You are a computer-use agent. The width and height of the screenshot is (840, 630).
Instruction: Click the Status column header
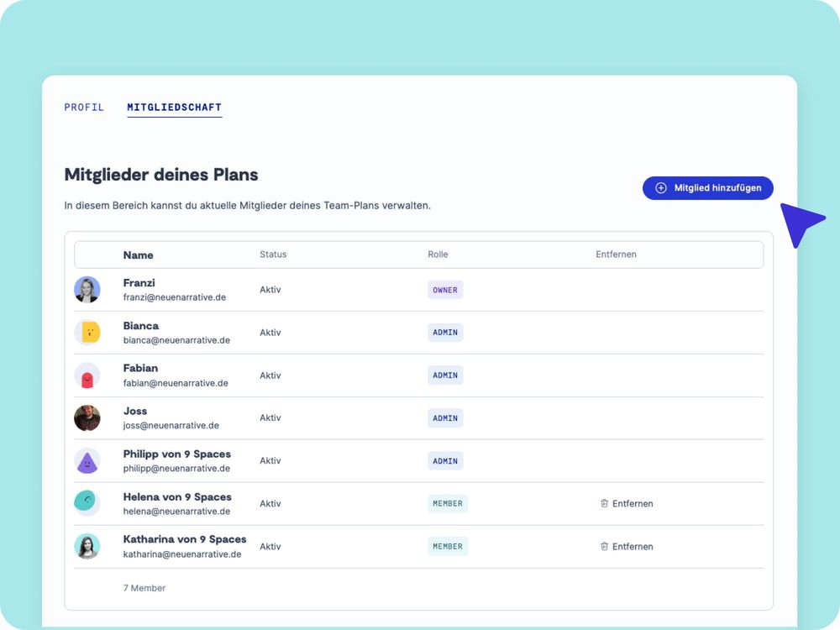point(273,255)
